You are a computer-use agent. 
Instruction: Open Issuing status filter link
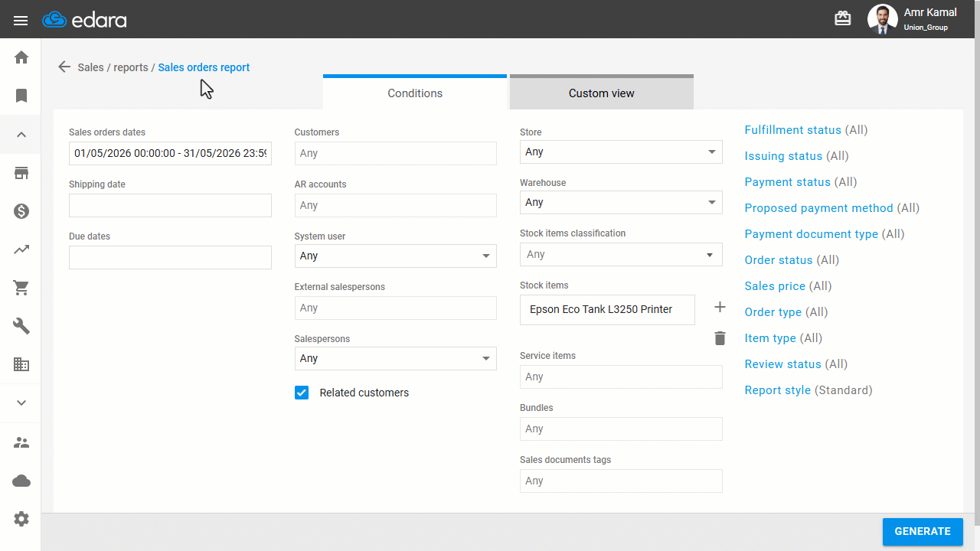click(x=783, y=156)
